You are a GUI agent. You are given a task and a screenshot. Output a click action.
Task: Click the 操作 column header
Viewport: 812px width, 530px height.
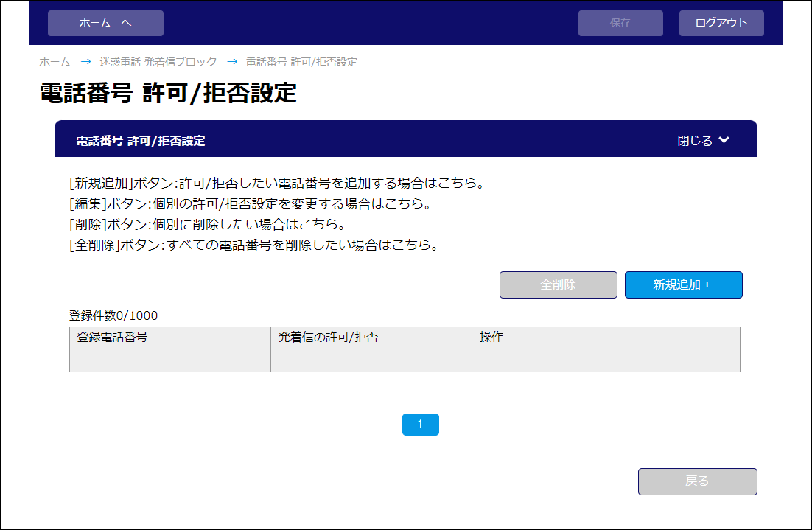tap(491, 338)
